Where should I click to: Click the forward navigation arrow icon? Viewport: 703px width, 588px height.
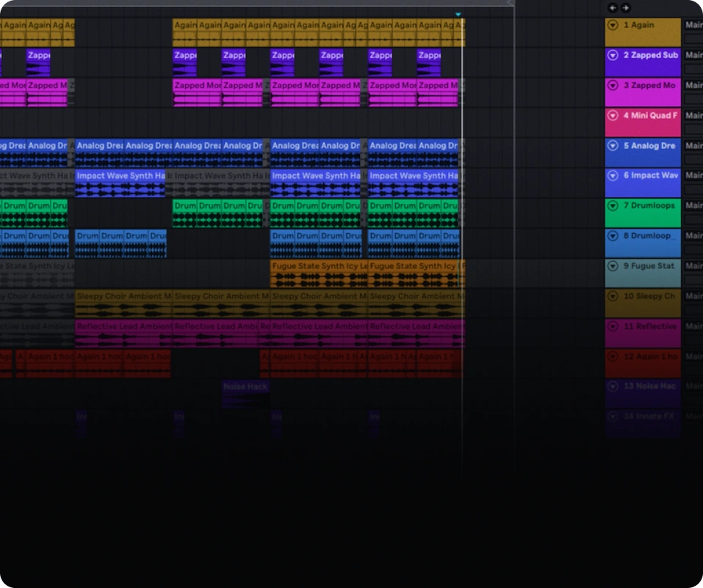pos(624,7)
